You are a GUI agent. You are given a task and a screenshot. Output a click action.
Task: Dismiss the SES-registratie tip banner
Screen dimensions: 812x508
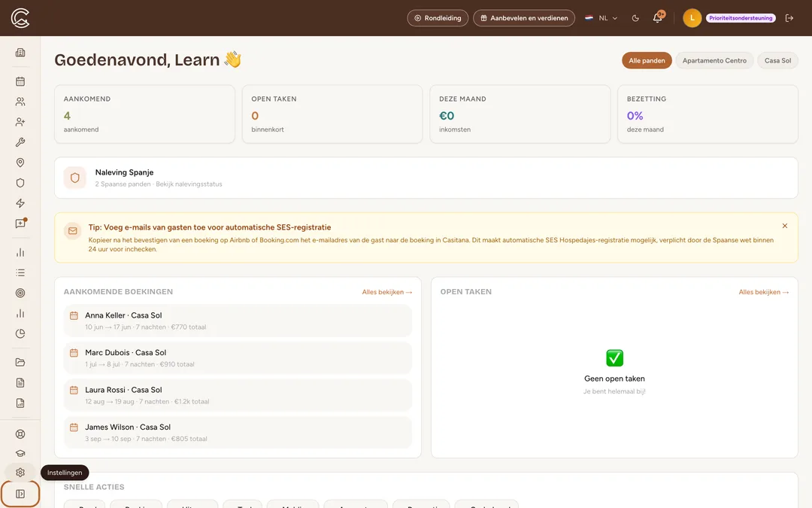pos(784,226)
